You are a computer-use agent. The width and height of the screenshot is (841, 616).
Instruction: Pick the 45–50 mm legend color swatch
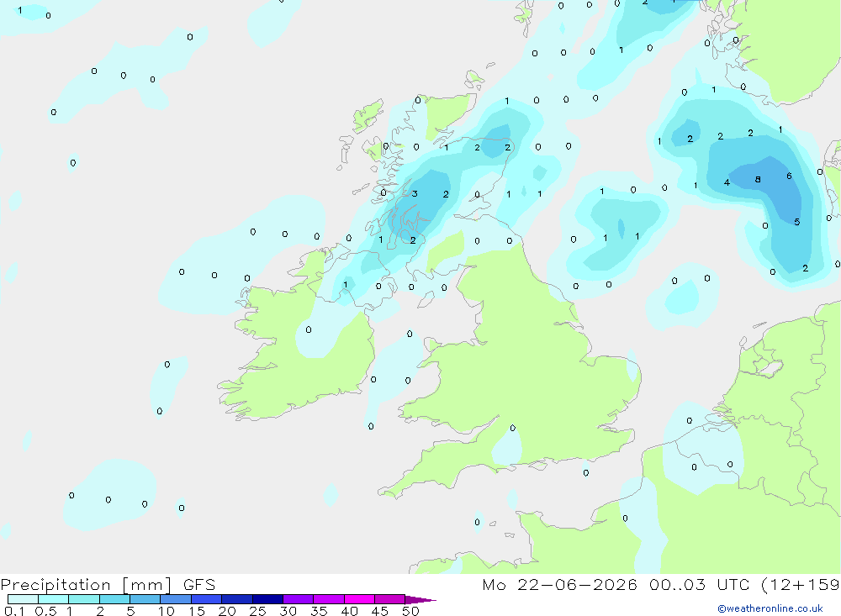point(389,599)
